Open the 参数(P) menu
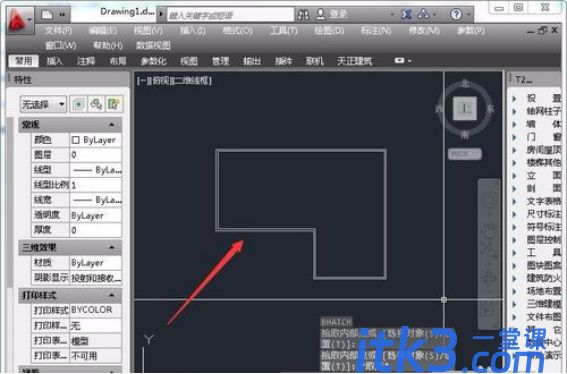This screenshot has width=567, height=374. [471, 31]
